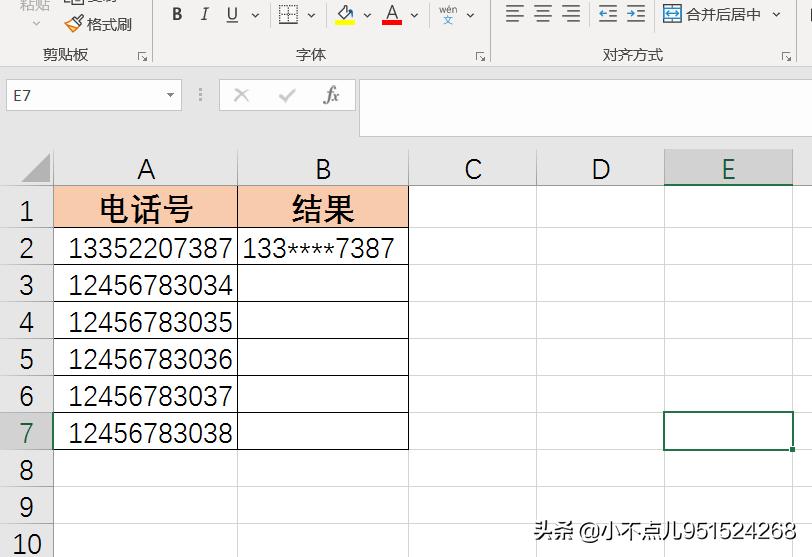The height and width of the screenshot is (557, 812).
Task: Select empty cell B7
Action: tap(323, 431)
